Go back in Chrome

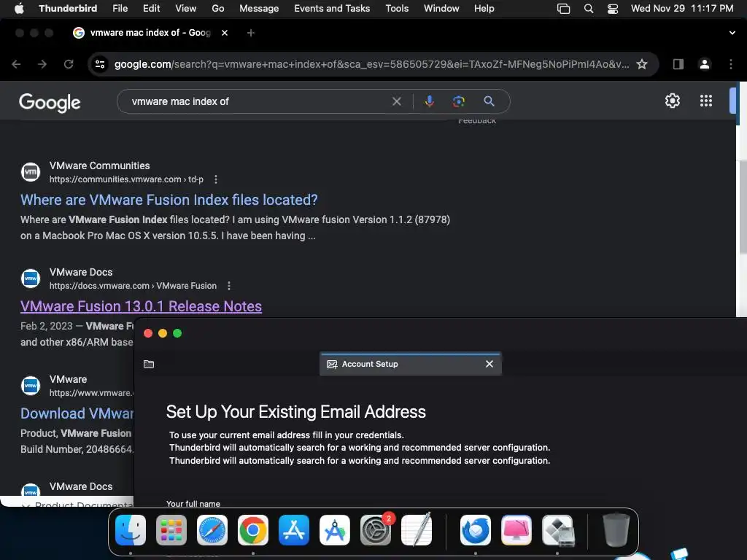pos(16,64)
